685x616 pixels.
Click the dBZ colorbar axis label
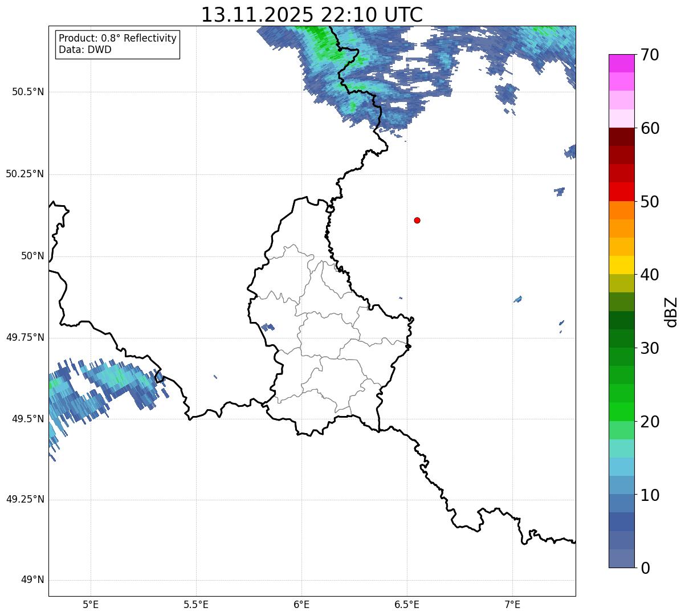pos(672,312)
